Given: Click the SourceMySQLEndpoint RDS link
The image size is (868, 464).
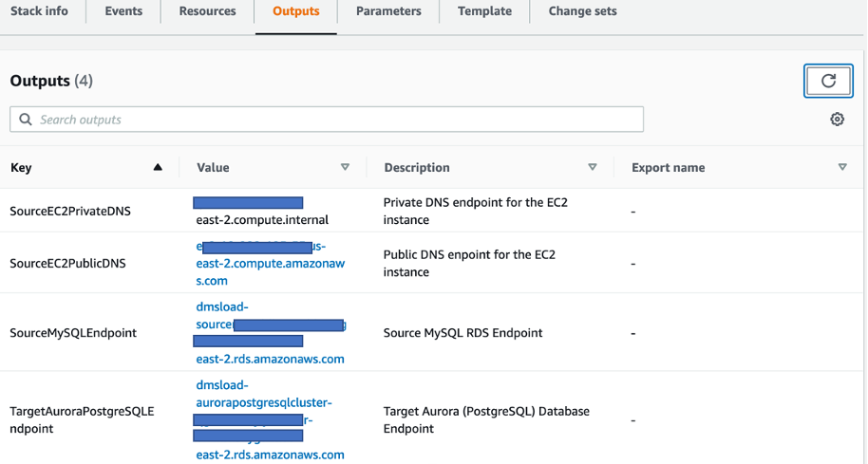Looking at the screenshot, I should tap(270, 359).
